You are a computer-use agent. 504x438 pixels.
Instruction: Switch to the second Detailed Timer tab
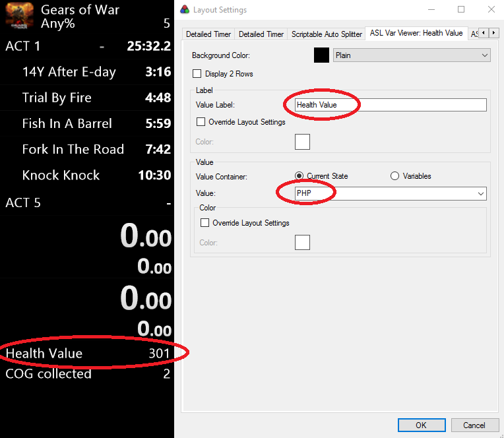(x=261, y=34)
